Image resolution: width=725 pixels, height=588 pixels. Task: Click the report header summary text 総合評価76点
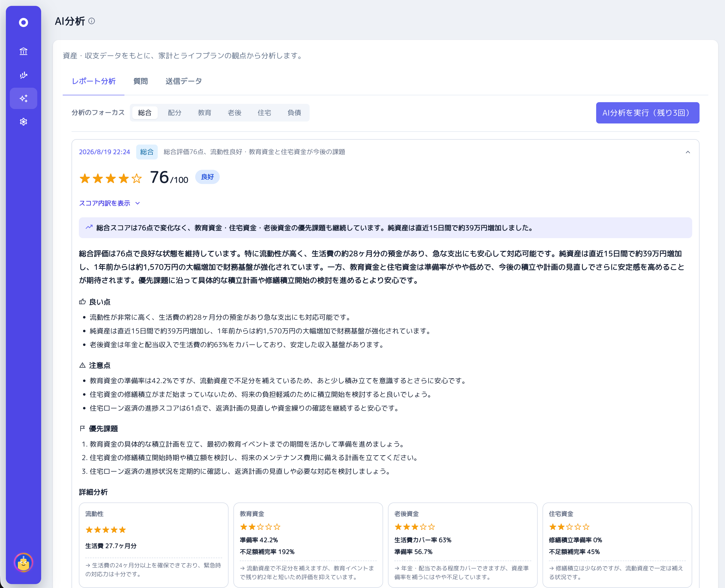tap(254, 152)
